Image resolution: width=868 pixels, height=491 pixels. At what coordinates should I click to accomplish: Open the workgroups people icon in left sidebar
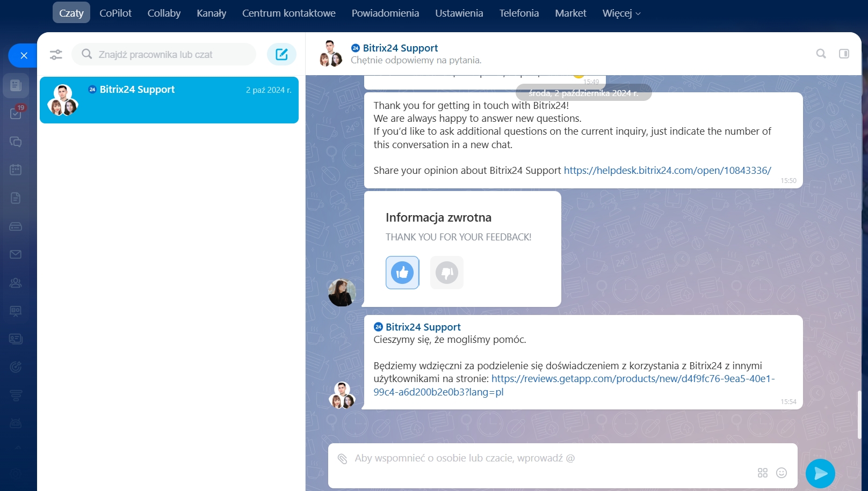pos(16,283)
